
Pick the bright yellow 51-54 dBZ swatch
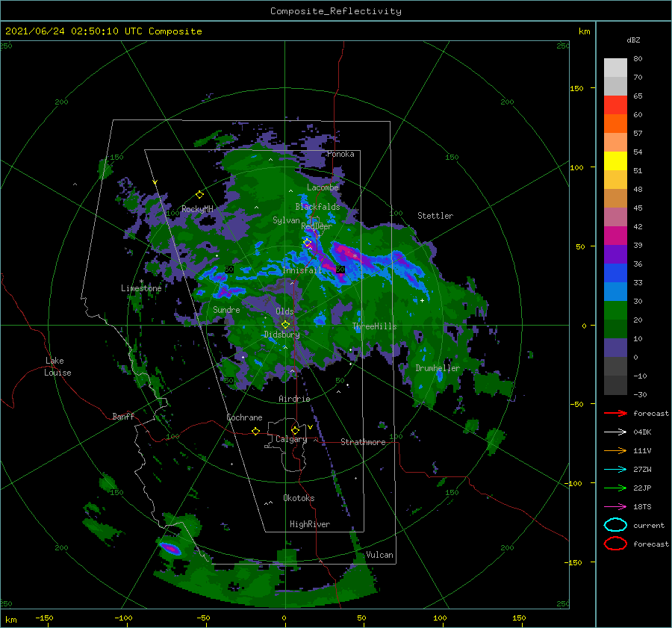click(615, 161)
